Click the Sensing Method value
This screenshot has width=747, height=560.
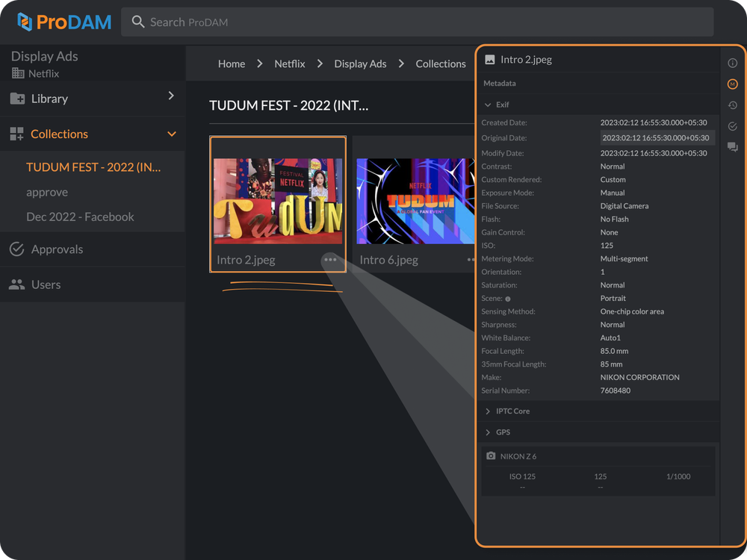[632, 311]
